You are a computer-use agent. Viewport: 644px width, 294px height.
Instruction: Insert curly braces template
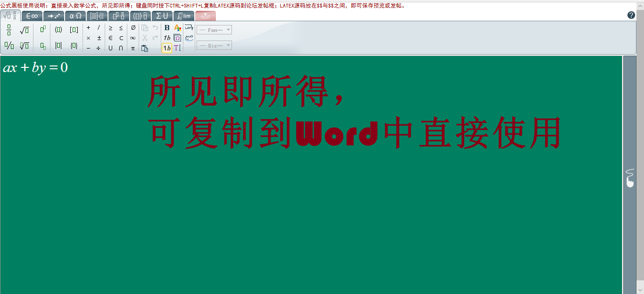[x=74, y=46]
